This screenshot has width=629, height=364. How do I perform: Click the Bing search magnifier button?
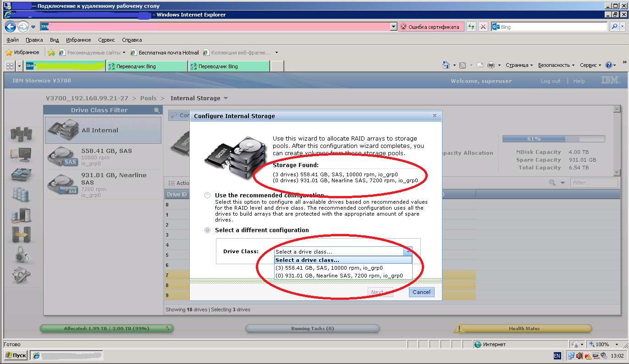(x=614, y=27)
